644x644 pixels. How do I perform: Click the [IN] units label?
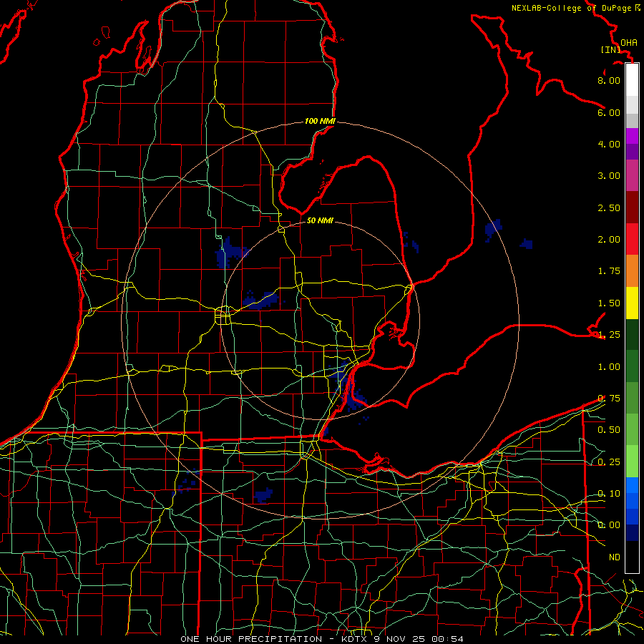[x=610, y=49]
